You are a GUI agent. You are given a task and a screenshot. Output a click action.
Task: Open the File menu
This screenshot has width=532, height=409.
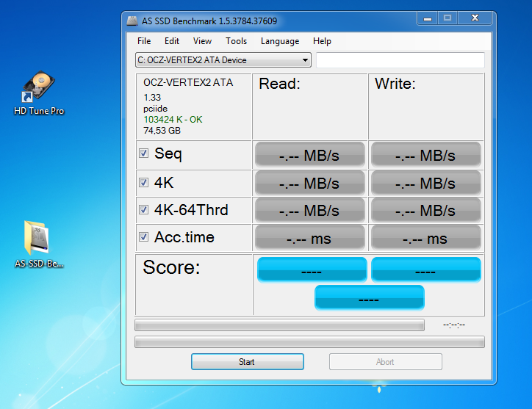[x=144, y=41]
